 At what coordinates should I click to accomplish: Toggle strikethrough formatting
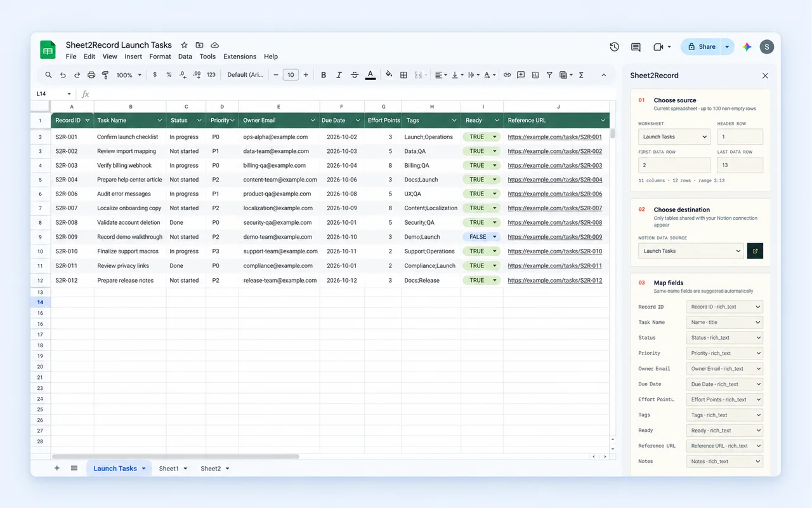click(355, 75)
